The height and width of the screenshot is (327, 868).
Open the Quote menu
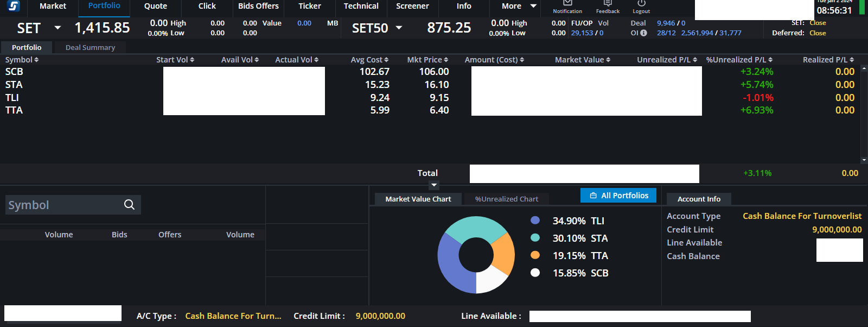tap(156, 6)
